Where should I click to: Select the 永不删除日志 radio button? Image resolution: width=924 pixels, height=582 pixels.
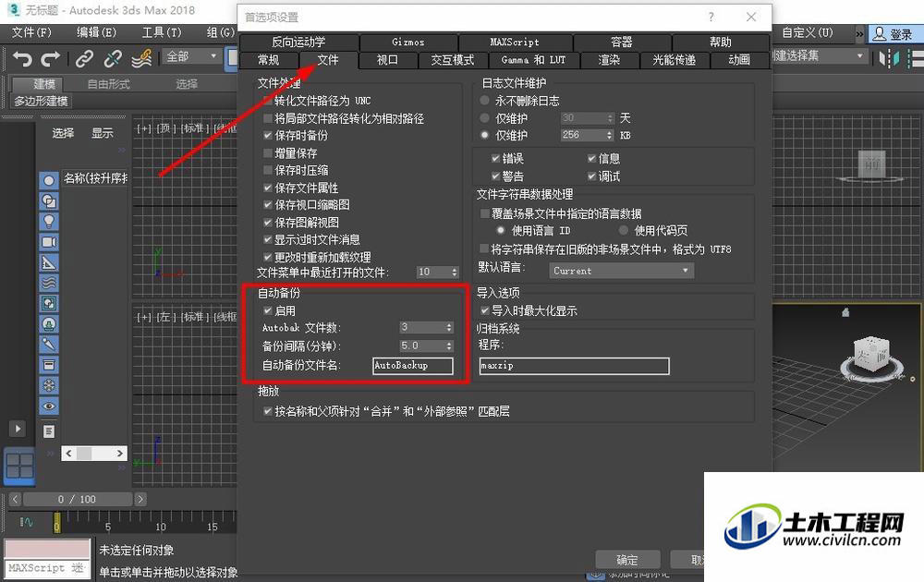tap(485, 101)
